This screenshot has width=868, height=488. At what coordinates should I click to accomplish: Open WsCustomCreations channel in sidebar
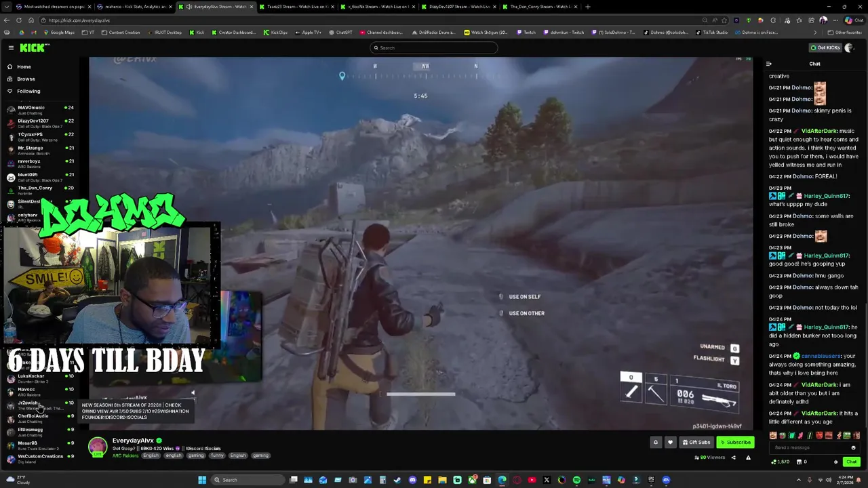pyautogui.click(x=41, y=459)
